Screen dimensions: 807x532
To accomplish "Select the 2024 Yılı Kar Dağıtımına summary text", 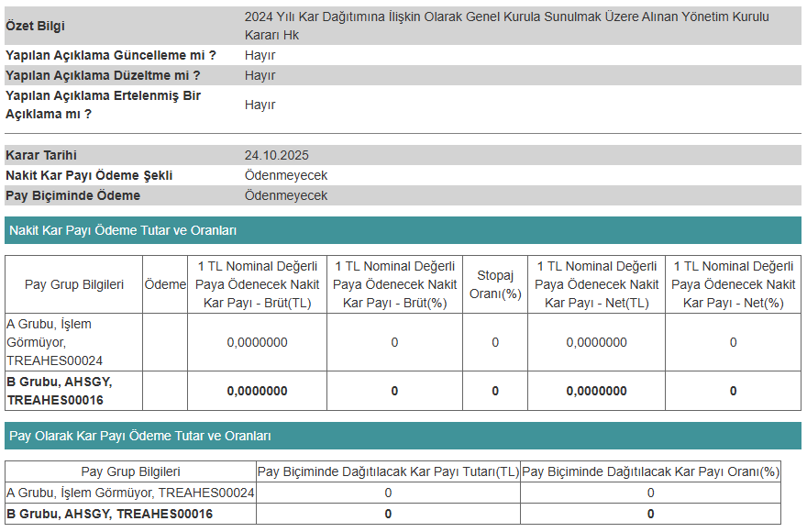I will click(507, 26).
